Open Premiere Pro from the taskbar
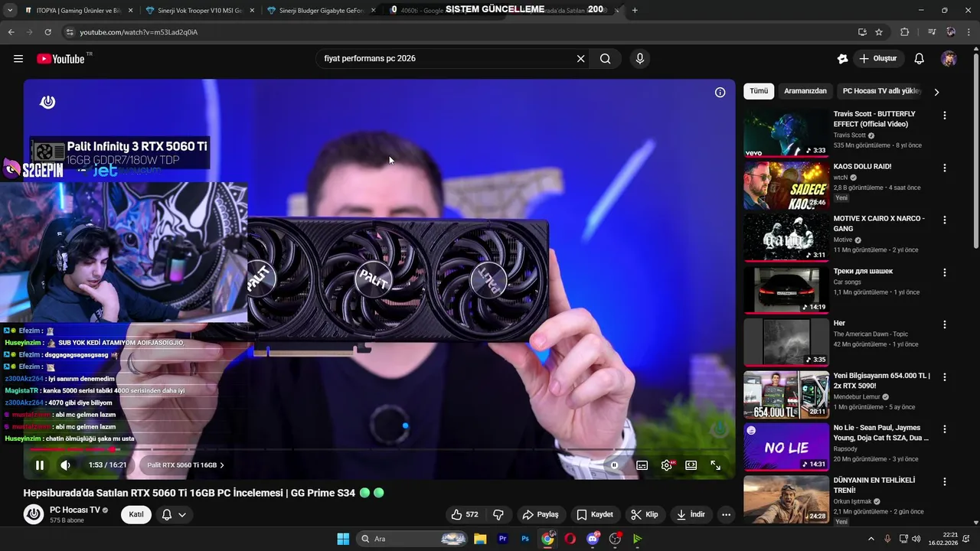This screenshot has width=980, height=551. [x=502, y=539]
